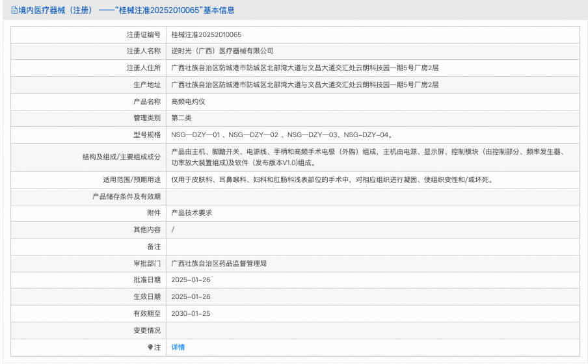Click the 仅用于皮肤科 intended use text
Viewport: 588px width, 364px height.
click(332, 180)
